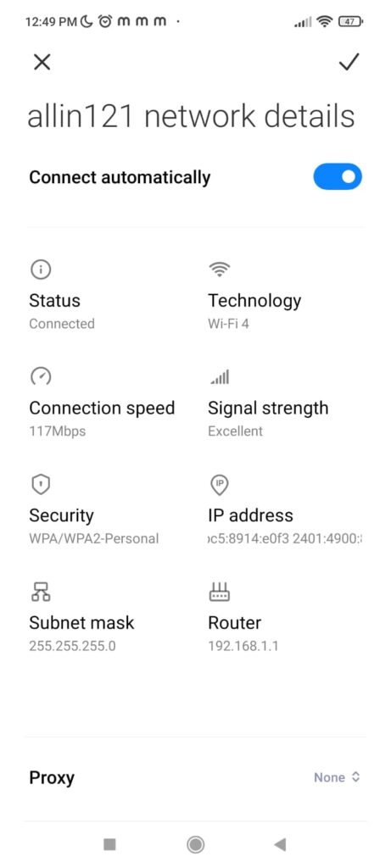The width and height of the screenshot is (391, 868).
Task: Tap the Technology Wi-Fi icon
Action: click(220, 270)
